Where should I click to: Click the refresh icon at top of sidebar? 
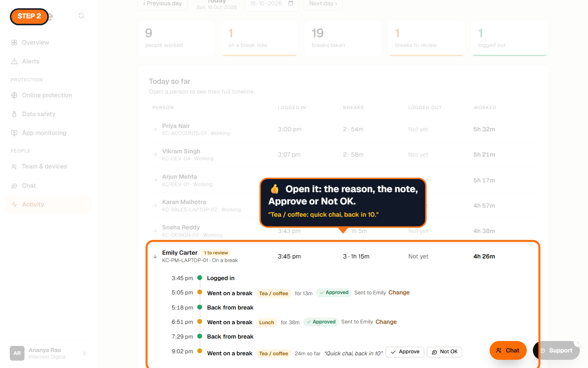(x=81, y=16)
